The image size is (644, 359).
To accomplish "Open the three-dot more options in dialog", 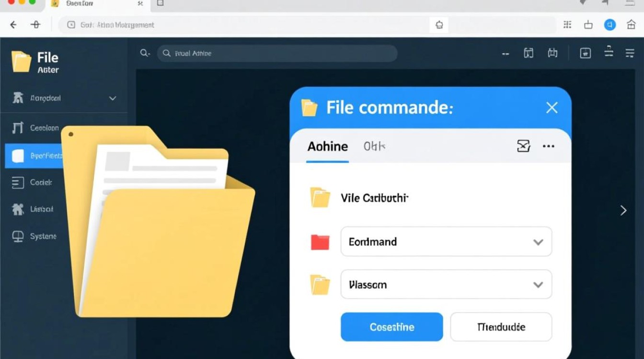I will (x=548, y=146).
